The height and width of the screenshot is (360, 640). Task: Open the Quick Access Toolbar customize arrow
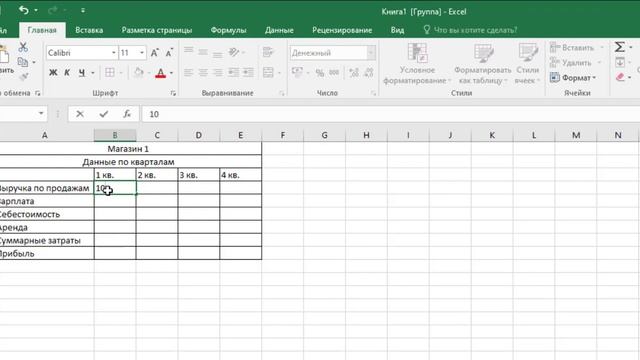click(83, 11)
